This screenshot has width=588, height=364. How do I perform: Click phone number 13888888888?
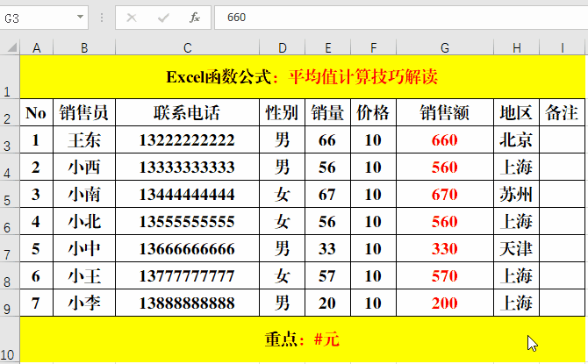click(x=188, y=303)
